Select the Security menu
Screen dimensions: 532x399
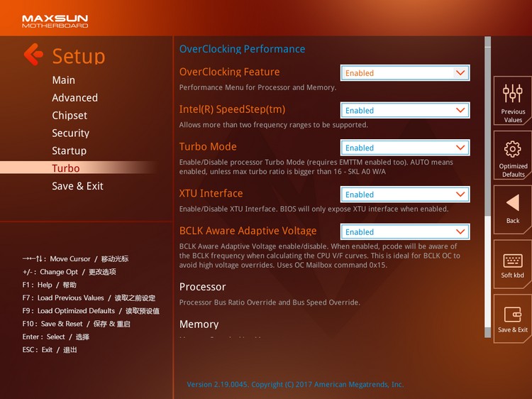click(x=70, y=133)
